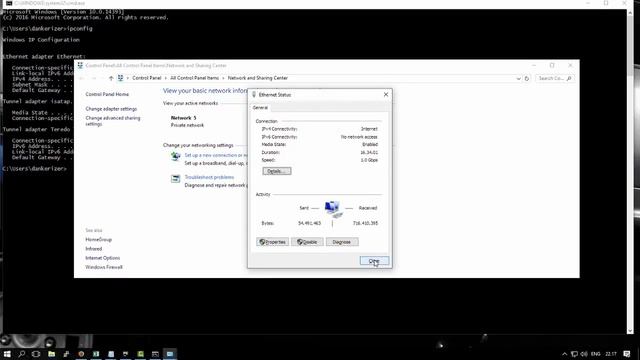Open HomeGroup under See also
Viewport: 640px width, 360px height.
click(x=98, y=240)
